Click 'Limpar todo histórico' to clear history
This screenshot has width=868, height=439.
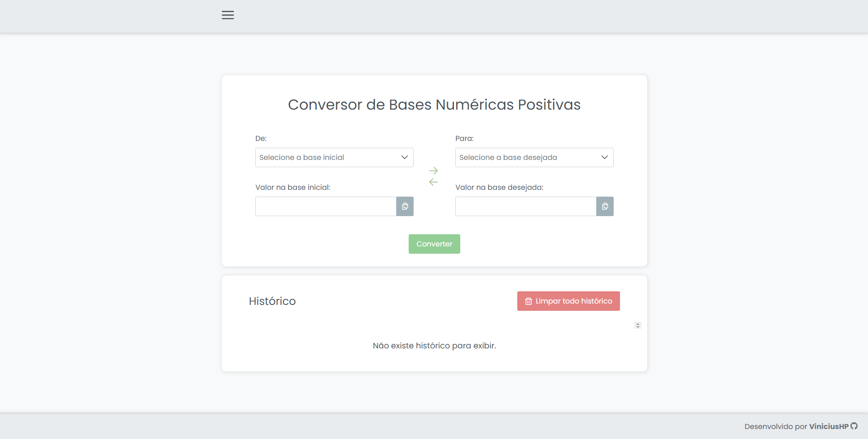(x=568, y=301)
